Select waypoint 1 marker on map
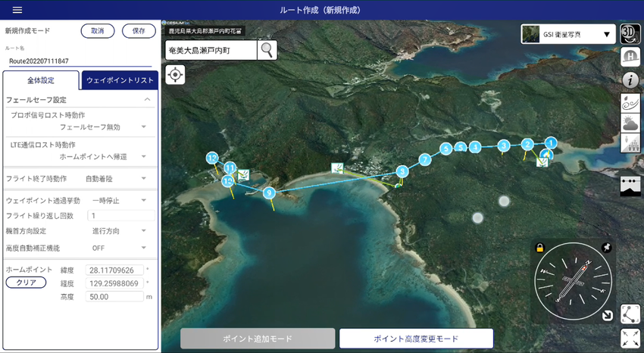644x353 pixels. click(551, 142)
